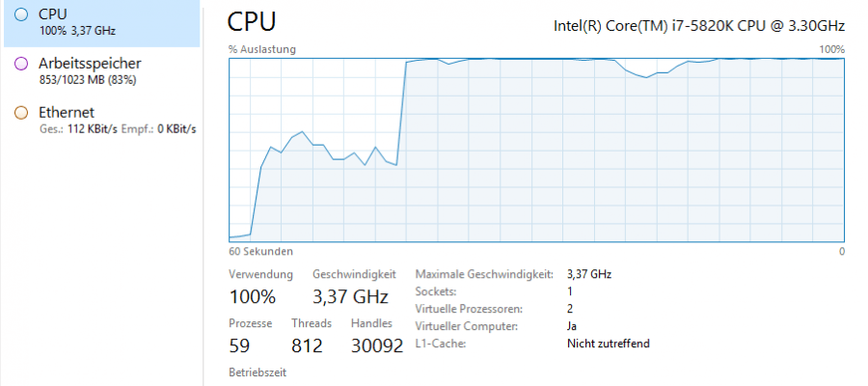
Task: Click the Geschwindigkeit 3,37 GHz value
Action: pyautogui.click(x=350, y=296)
